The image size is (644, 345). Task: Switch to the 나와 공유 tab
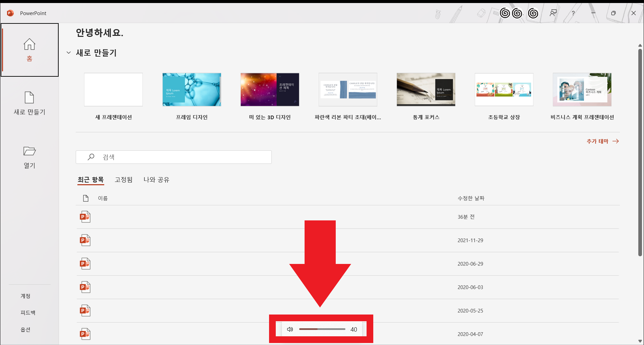[156, 180]
